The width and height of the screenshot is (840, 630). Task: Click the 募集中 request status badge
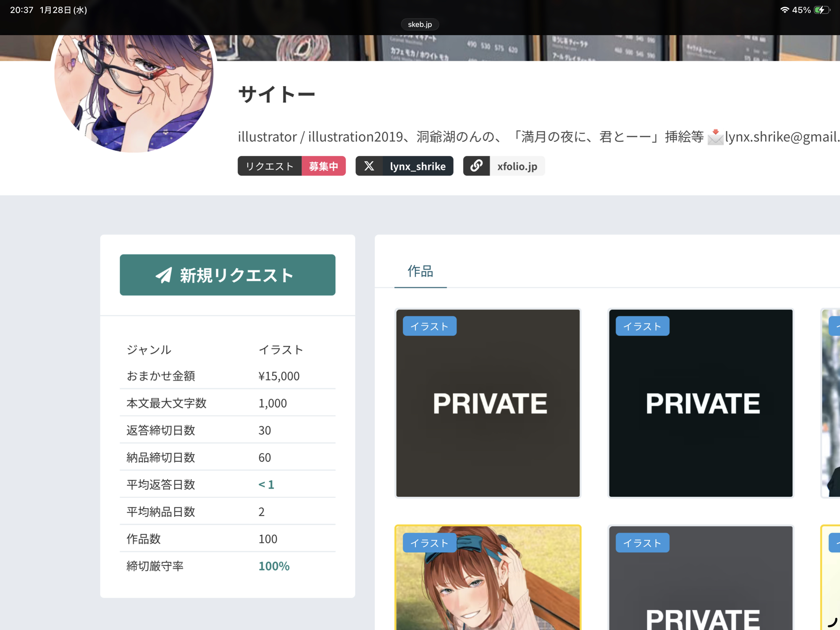(323, 166)
